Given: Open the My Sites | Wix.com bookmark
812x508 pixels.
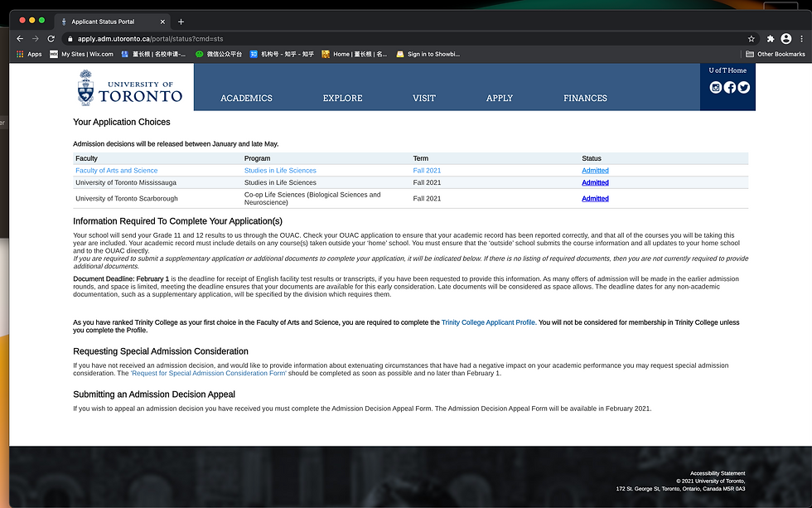Looking at the screenshot, I should click(x=81, y=54).
